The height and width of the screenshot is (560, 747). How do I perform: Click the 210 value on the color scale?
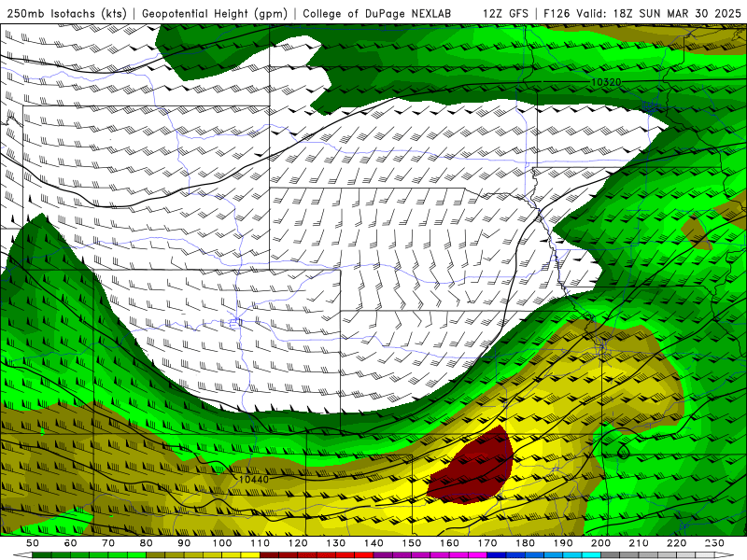[639, 543]
